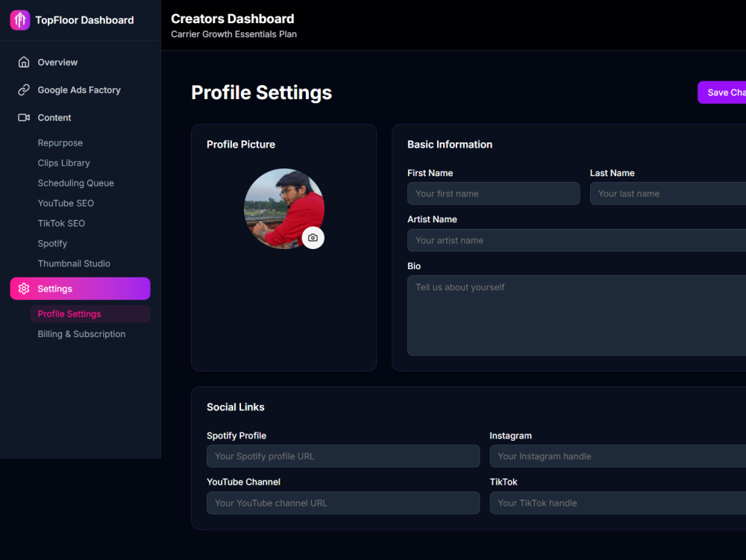Click the Profile Picture card title
This screenshot has width=746, height=560.
[x=241, y=145]
